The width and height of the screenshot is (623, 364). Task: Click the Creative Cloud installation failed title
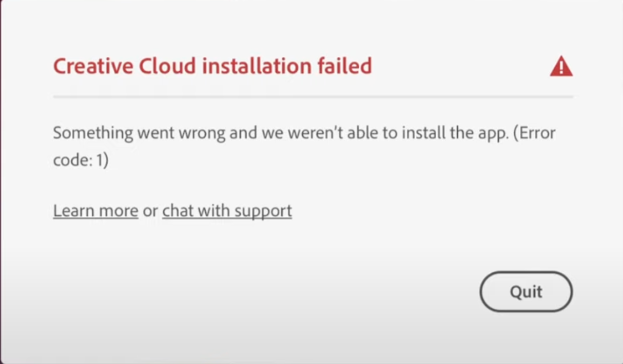212,67
